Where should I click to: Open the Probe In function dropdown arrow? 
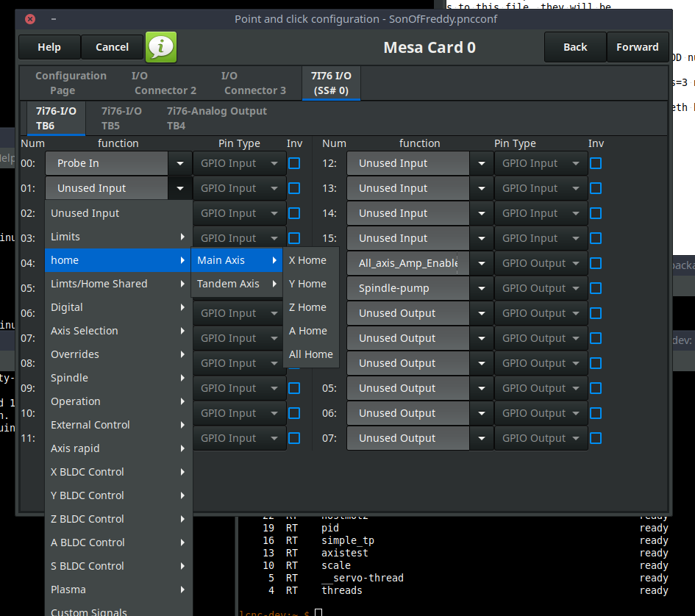tap(180, 163)
